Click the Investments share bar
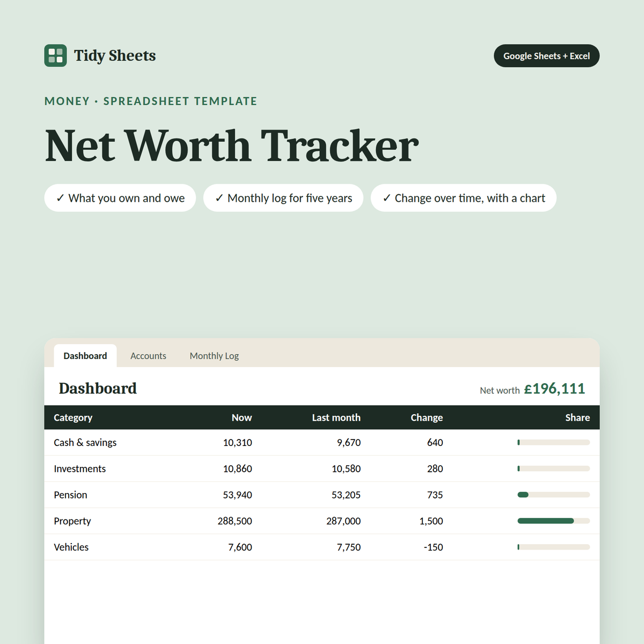 coord(554,469)
